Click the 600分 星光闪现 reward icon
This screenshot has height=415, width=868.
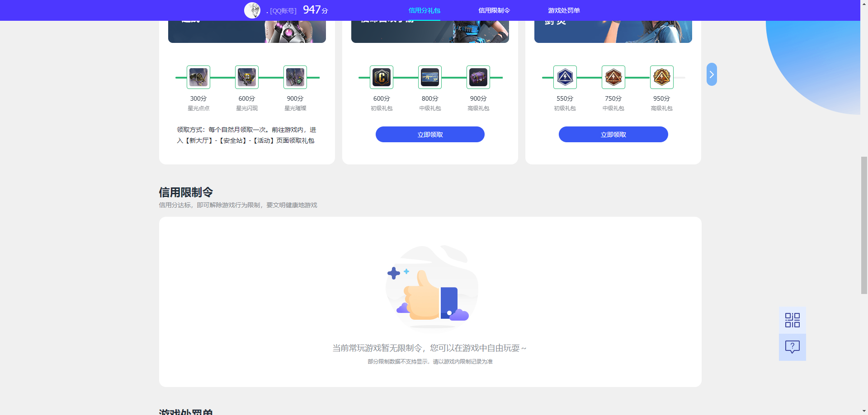click(246, 77)
